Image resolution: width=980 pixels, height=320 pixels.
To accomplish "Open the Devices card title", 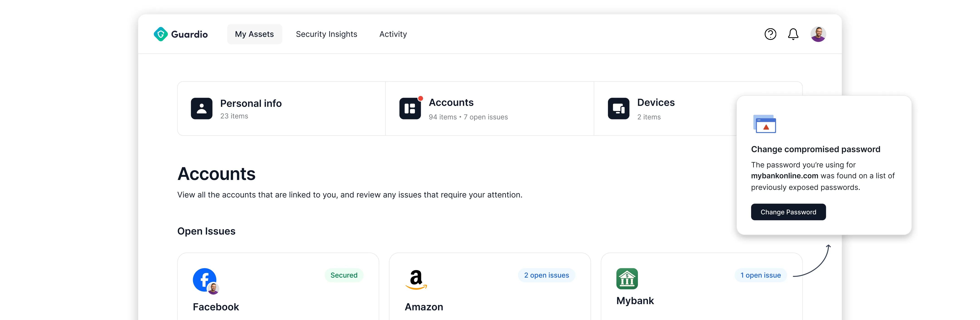I will click(656, 102).
